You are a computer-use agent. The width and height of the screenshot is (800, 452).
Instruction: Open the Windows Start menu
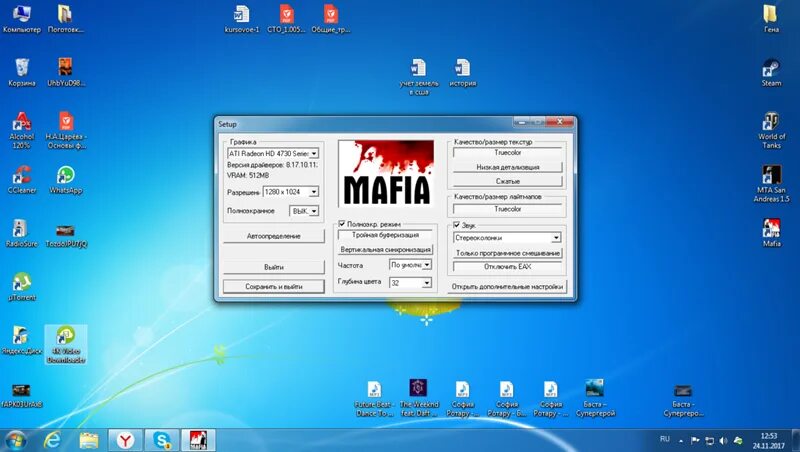[x=15, y=440]
